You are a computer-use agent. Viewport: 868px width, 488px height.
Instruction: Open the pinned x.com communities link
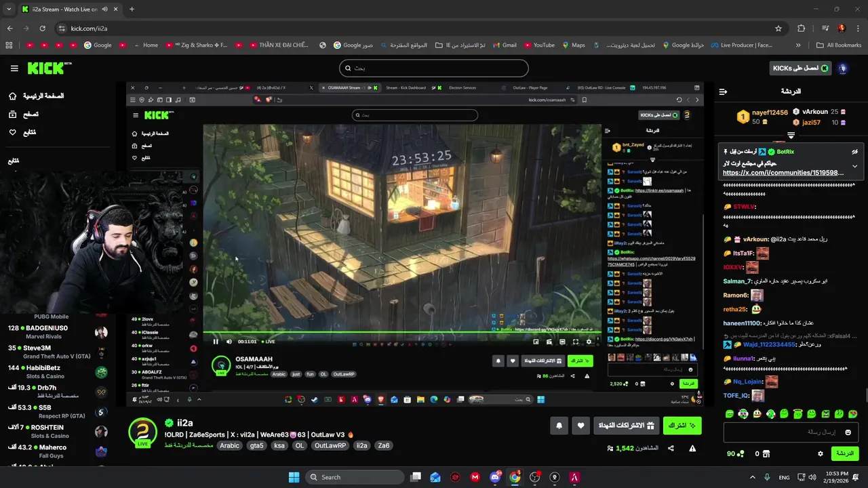(783, 173)
